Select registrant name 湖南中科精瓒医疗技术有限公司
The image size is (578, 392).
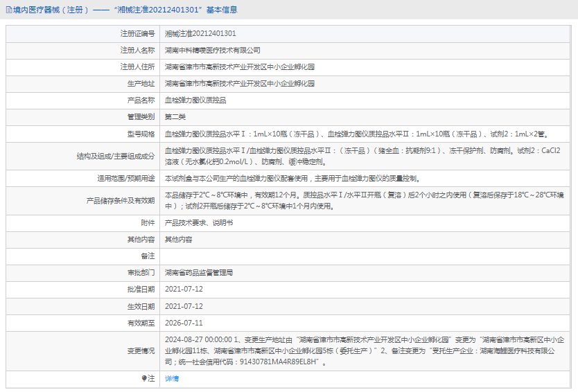[x=212, y=50]
